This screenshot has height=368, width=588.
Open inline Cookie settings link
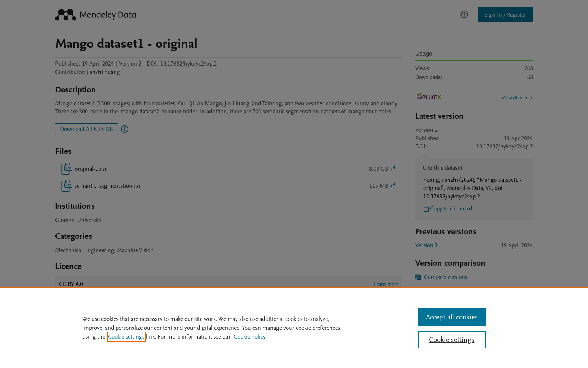point(126,337)
